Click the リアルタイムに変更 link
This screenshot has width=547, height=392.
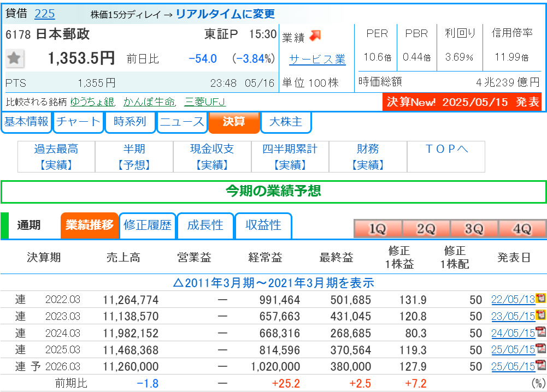point(225,14)
